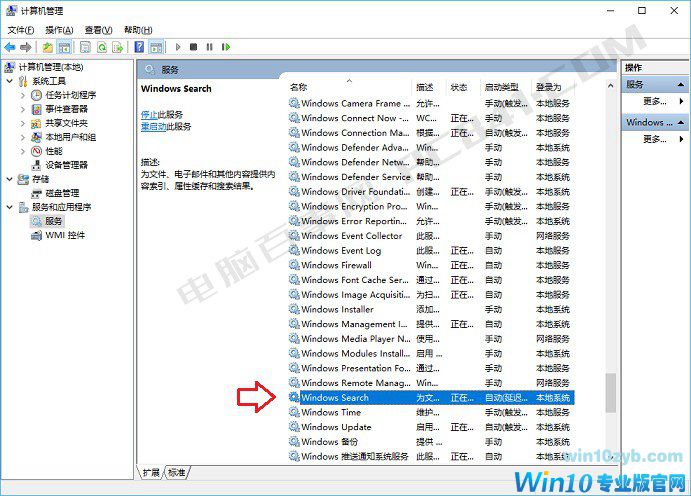Click the Start Service play icon
Viewport: 691px width, 496px height.
[178, 47]
